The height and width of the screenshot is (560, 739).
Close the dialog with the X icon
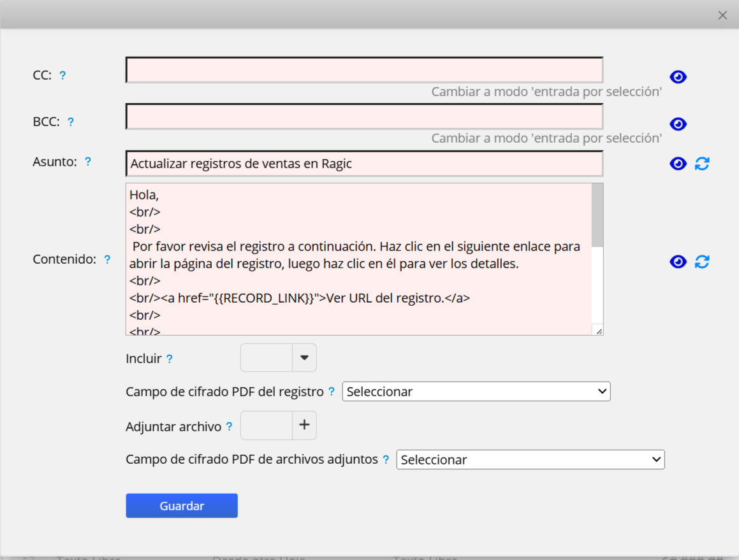point(722,15)
